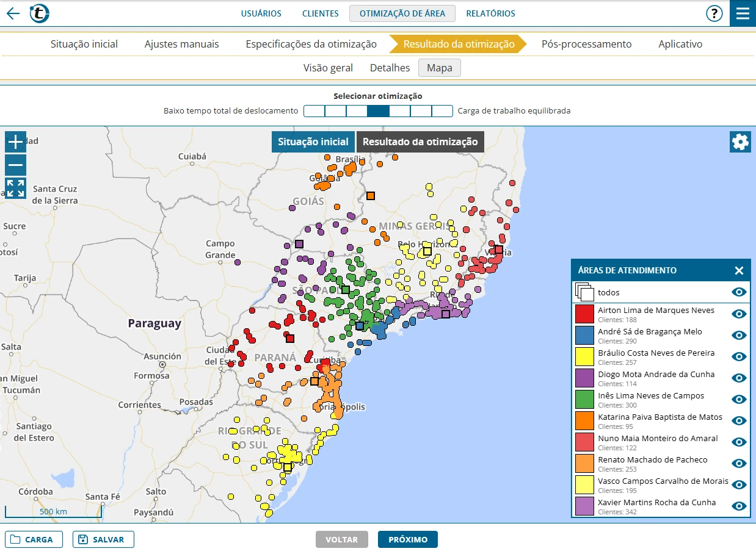The height and width of the screenshot is (554, 756).
Task: Expand the map to fullscreen
Action: [15, 188]
